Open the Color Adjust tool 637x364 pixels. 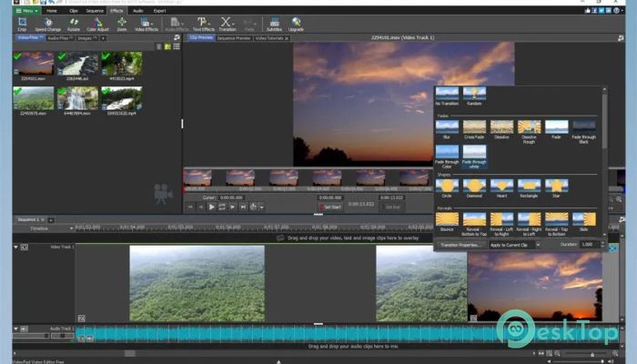click(98, 25)
